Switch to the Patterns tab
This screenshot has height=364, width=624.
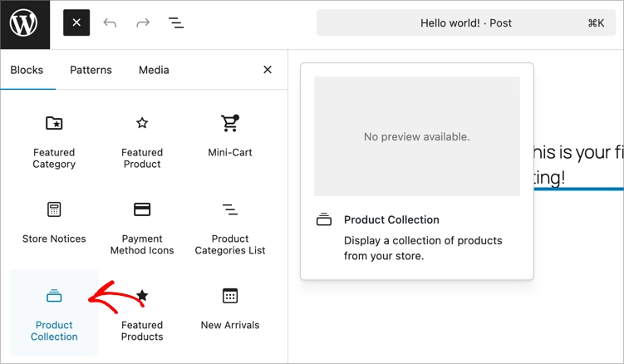91,70
